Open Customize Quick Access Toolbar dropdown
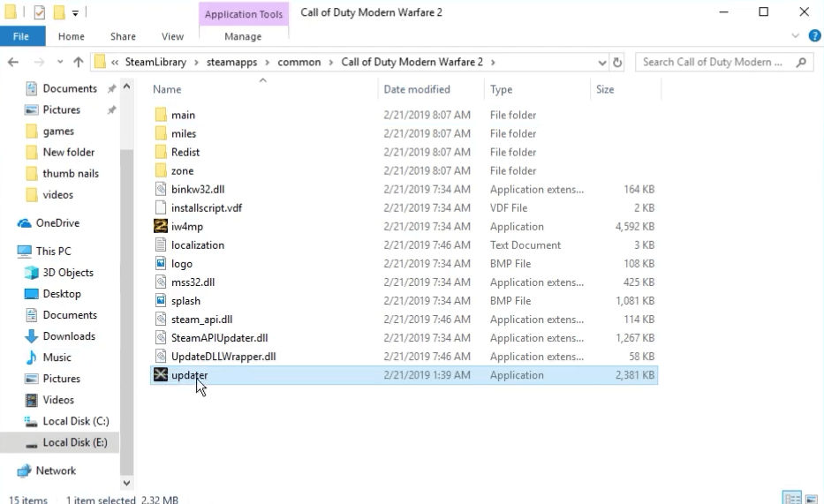The width and height of the screenshot is (824, 504). click(75, 12)
